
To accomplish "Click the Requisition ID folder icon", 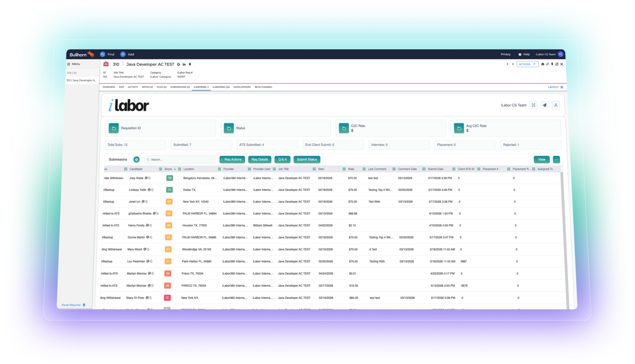I will click(114, 128).
